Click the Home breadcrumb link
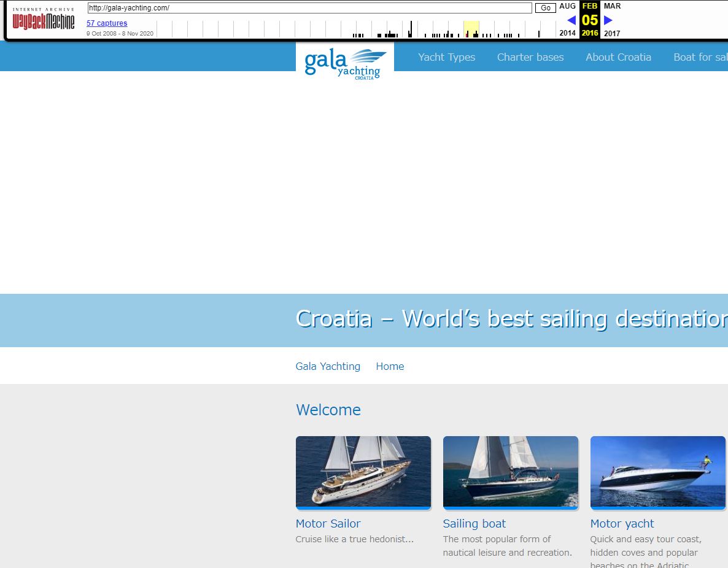 point(390,366)
